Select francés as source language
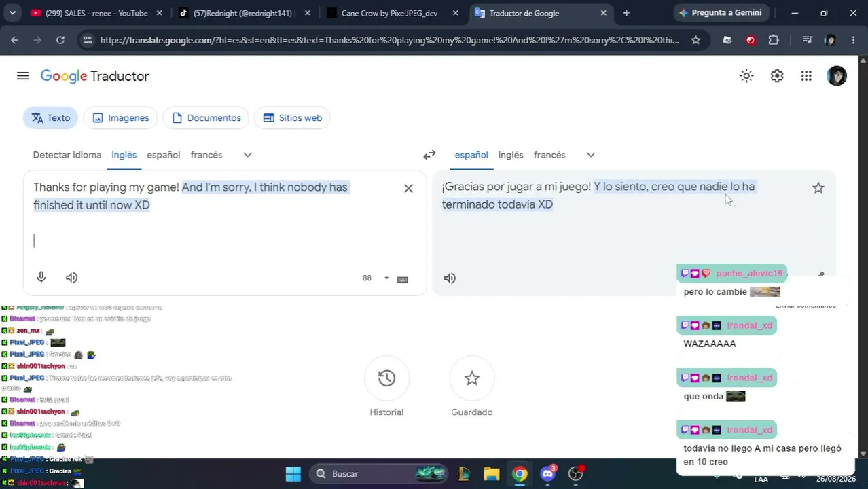Screen dimensions: 868x489 pyautogui.click(x=206, y=155)
